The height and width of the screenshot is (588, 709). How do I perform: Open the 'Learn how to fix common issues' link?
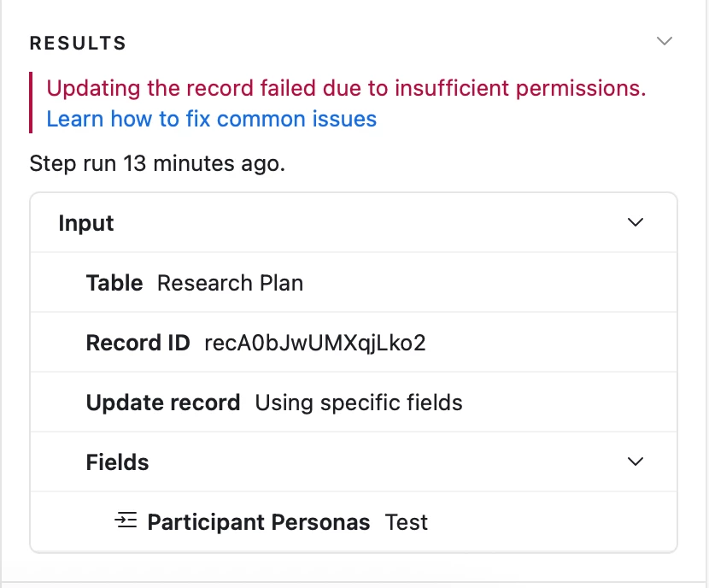(x=211, y=118)
